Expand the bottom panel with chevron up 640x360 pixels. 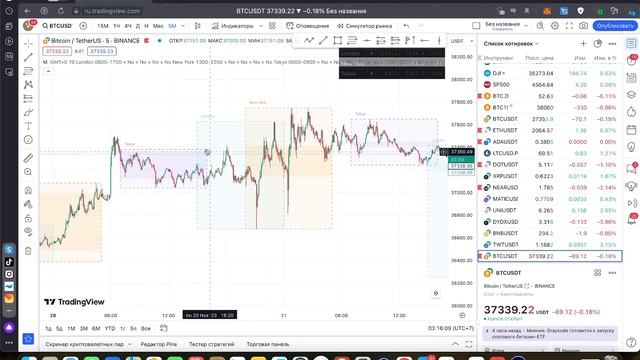pyautogui.click(x=455, y=344)
